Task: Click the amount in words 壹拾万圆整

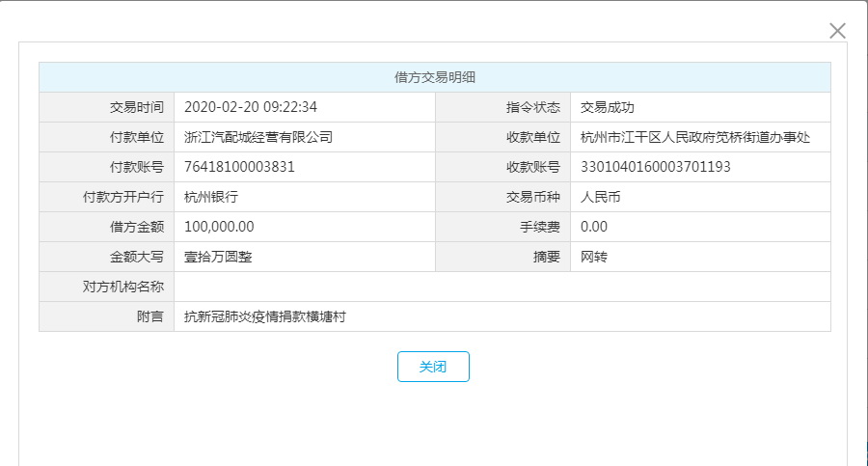Action: pos(218,257)
